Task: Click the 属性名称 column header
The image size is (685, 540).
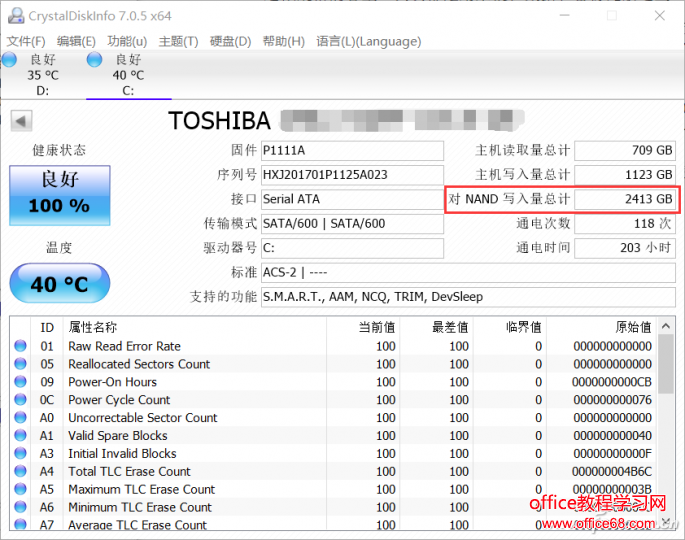Action: pyautogui.click(x=93, y=327)
